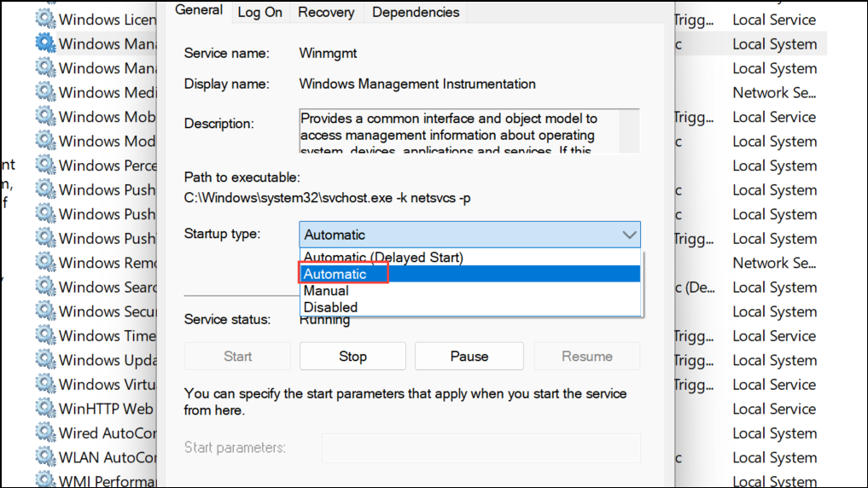868x488 pixels.
Task: Click gear icon next to Windows Mob service
Action: click(x=45, y=116)
